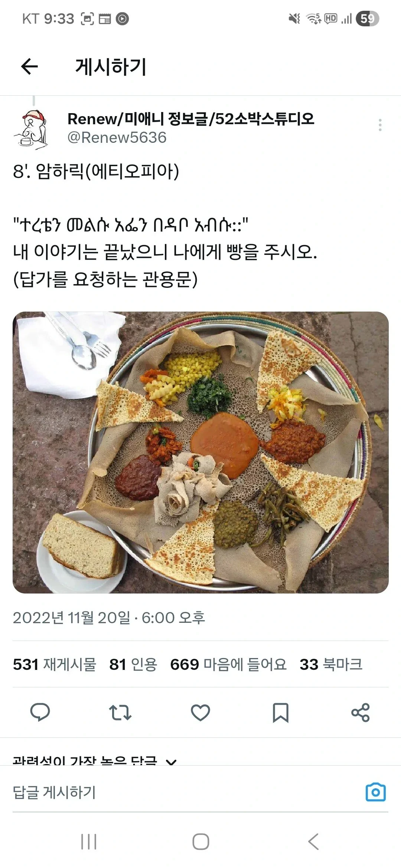
Task: Tap the reply speech bubble icon
Action: click(x=40, y=712)
